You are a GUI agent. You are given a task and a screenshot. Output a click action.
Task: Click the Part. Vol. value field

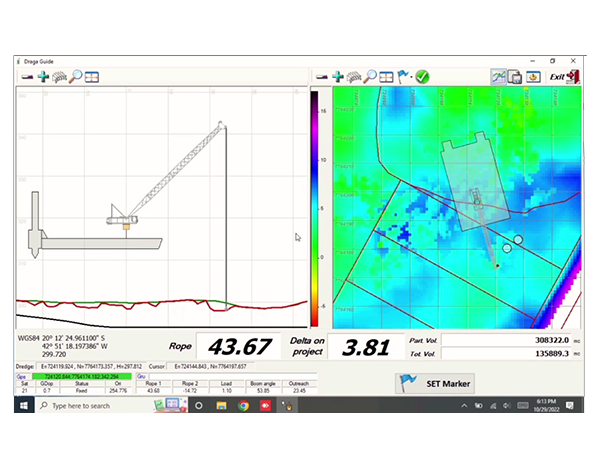click(x=511, y=340)
